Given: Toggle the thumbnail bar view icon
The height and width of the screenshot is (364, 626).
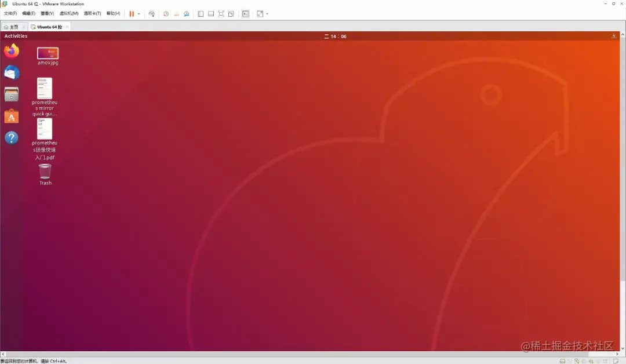Looking at the screenshot, I should (211, 13).
